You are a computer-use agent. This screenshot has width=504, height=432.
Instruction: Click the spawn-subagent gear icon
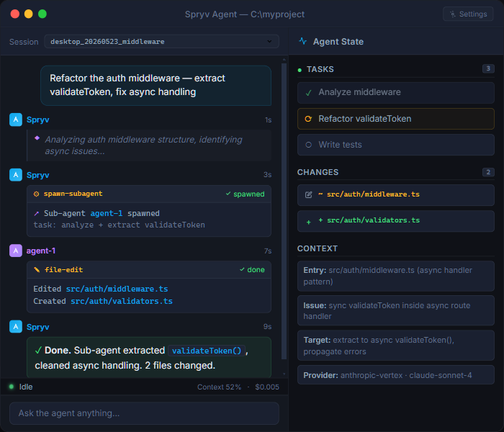coord(36,194)
